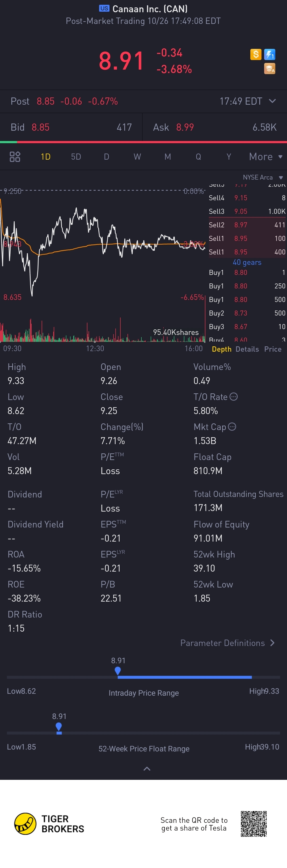Tap the orange stacked layers badge icon

[x=269, y=69]
